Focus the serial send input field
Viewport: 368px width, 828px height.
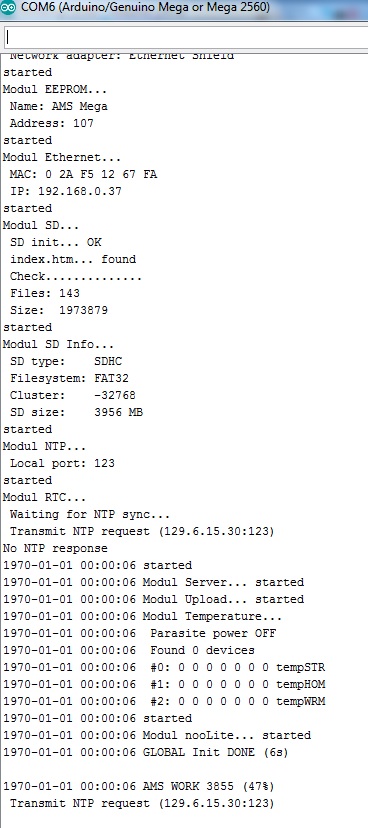coord(186,37)
